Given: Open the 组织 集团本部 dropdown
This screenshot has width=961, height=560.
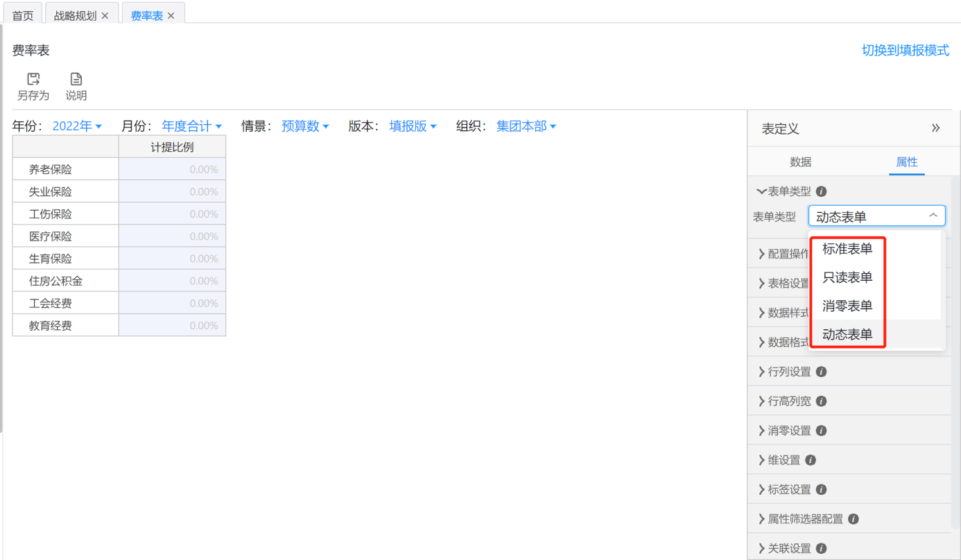Looking at the screenshot, I should 526,126.
